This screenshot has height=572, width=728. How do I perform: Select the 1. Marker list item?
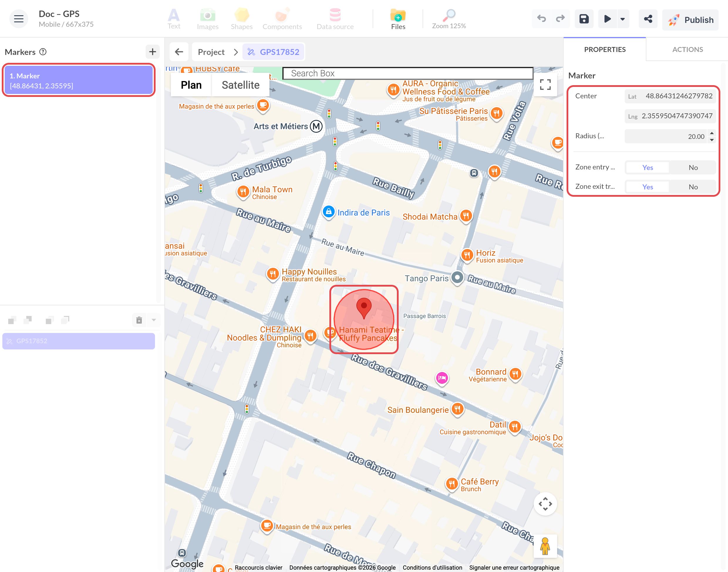[79, 80]
